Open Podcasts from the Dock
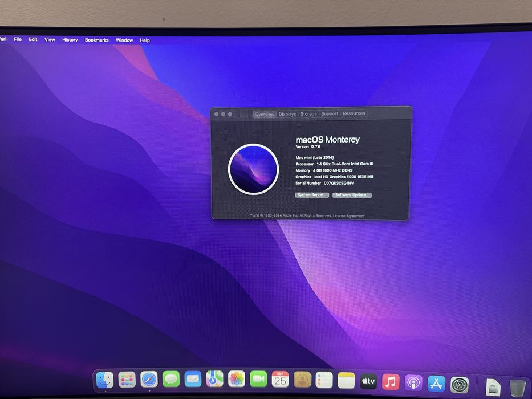Screen dimensions: 532x399 click(x=413, y=383)
